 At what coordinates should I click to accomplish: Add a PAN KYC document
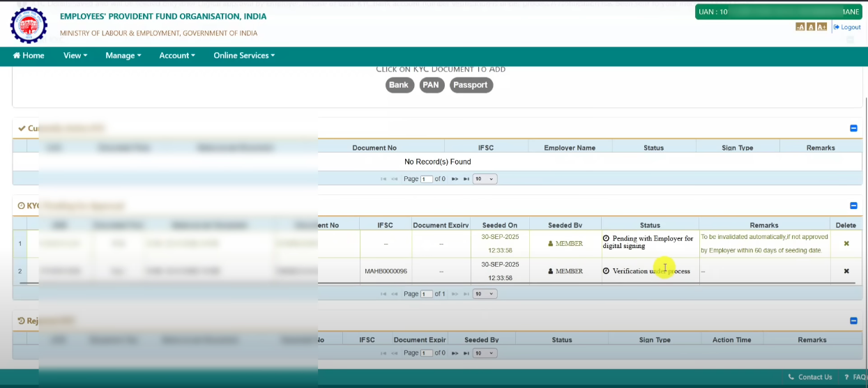432,85
